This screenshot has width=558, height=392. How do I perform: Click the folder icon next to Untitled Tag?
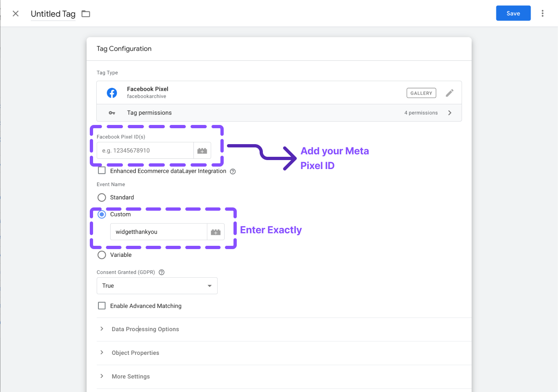(x=86, y=14)
